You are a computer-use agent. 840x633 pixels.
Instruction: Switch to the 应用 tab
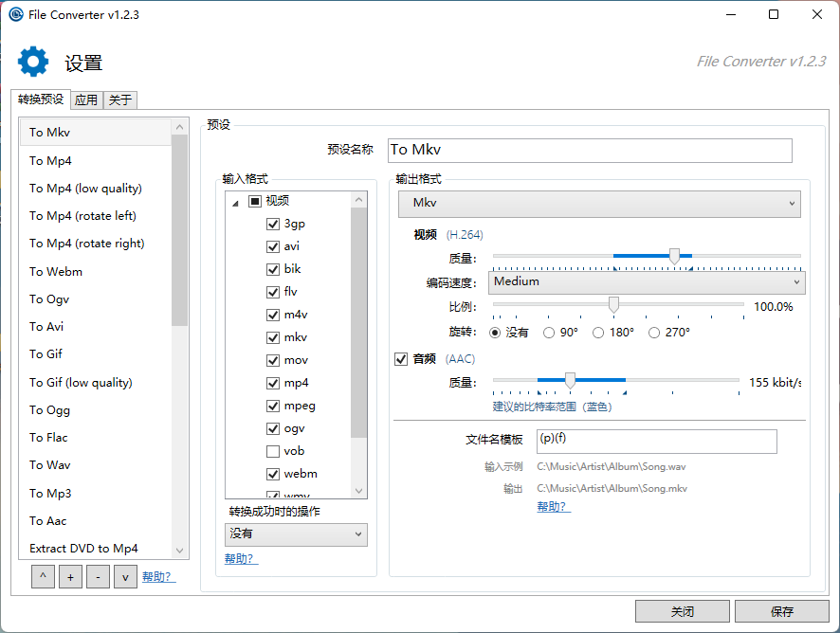(x=86, y=100)
